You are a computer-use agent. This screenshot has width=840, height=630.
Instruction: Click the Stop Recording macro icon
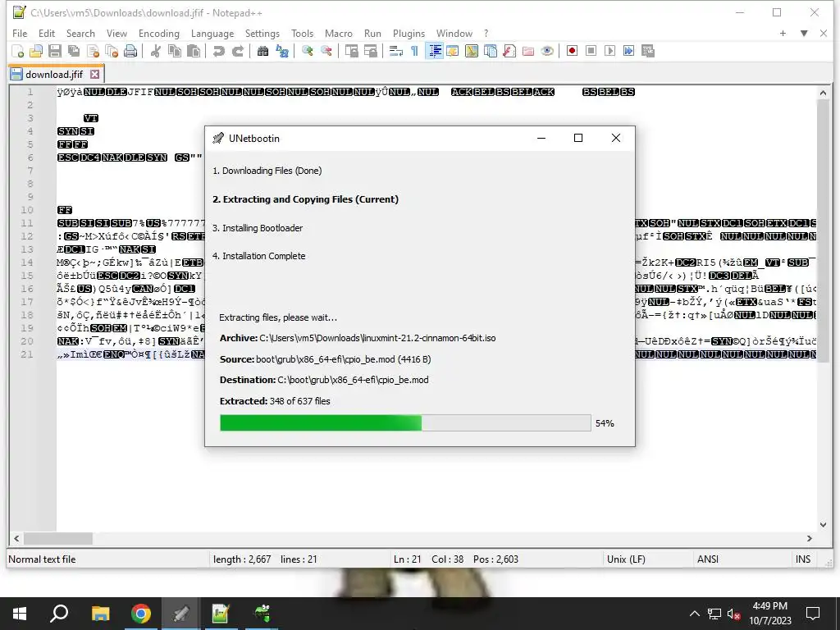tap(591, 51)
